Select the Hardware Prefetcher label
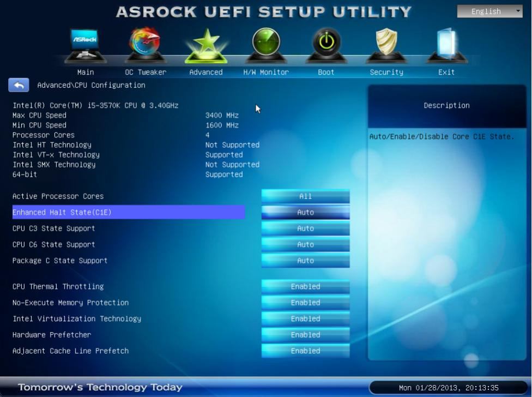 (52, 335)
